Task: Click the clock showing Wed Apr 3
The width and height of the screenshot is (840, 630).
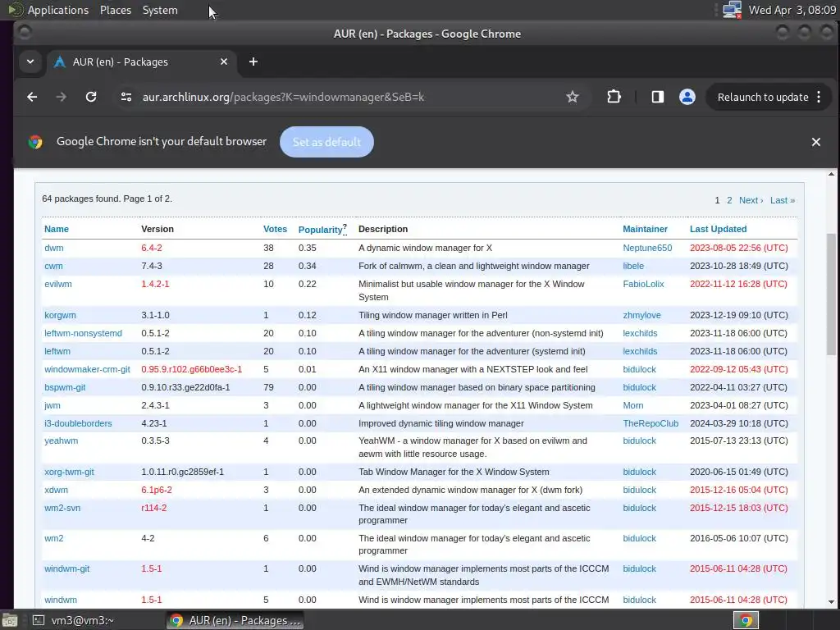Action: click(792, 10)
